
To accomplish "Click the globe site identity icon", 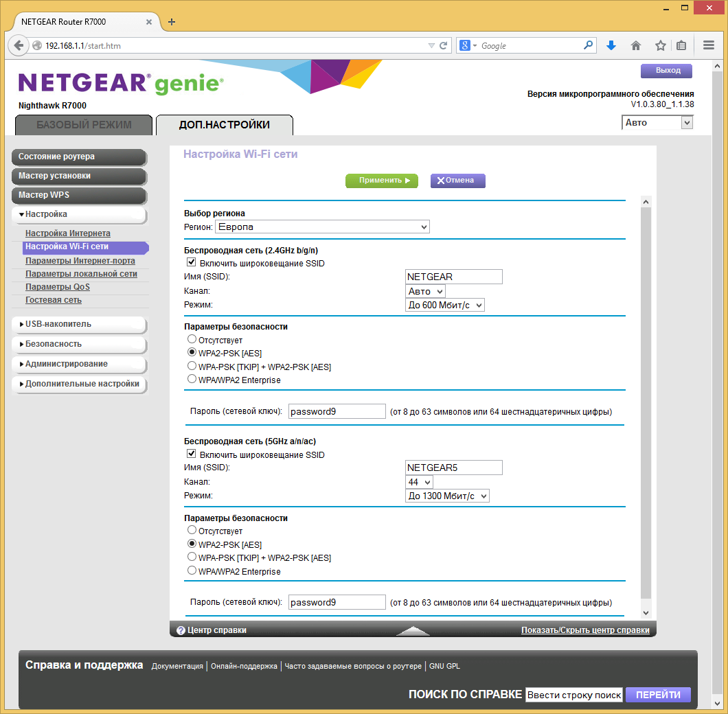I will (x=37, y=45).
